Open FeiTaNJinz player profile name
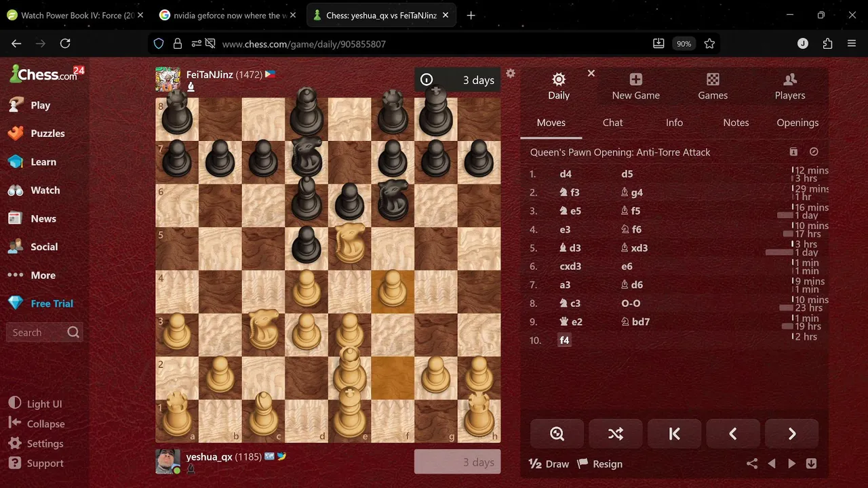The height and width of the screenshot is (488, 868). (210, 75)
